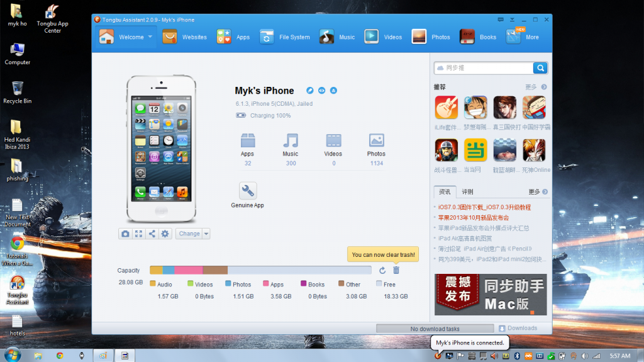Open the iOS7.0.3 firmware download news link

click(x=484, y=207)
